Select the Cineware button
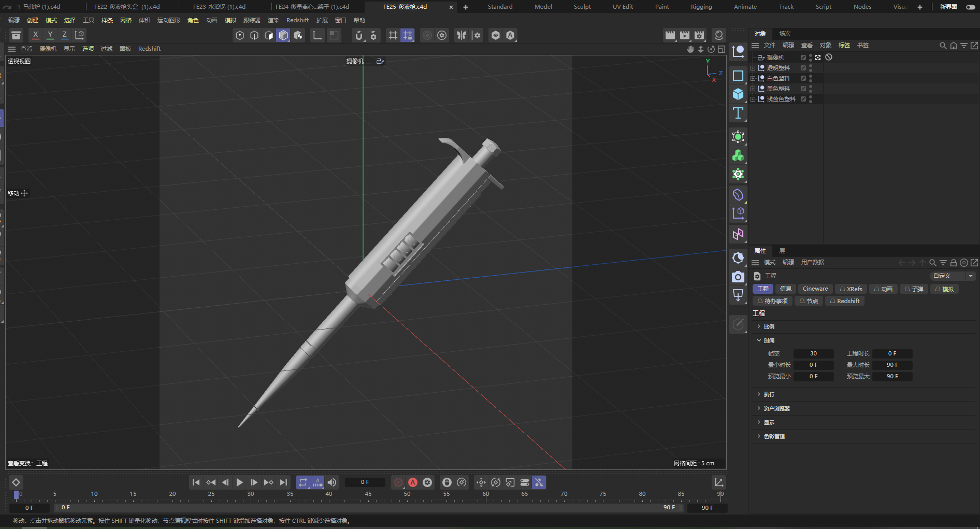 point(815,289)
